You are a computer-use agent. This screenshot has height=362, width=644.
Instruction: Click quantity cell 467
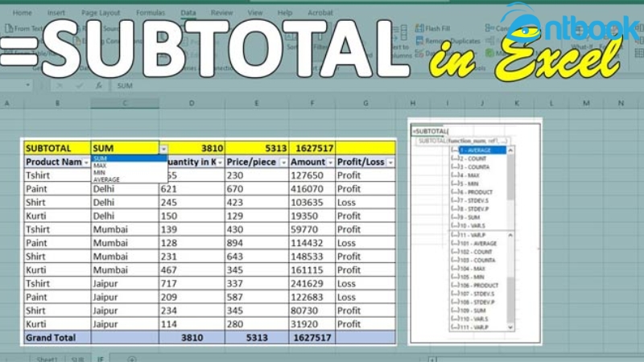tap(192, 270)
